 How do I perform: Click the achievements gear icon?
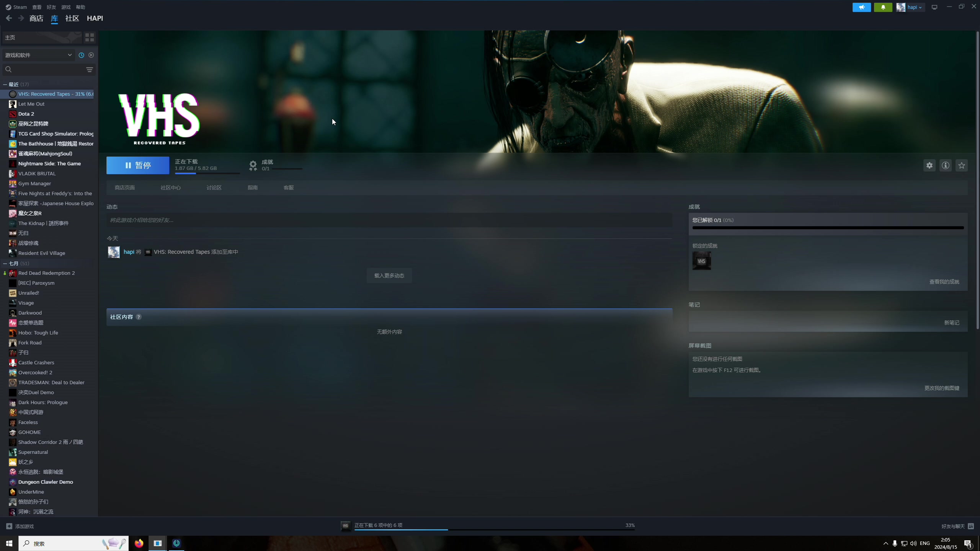[x=253, y=165]
